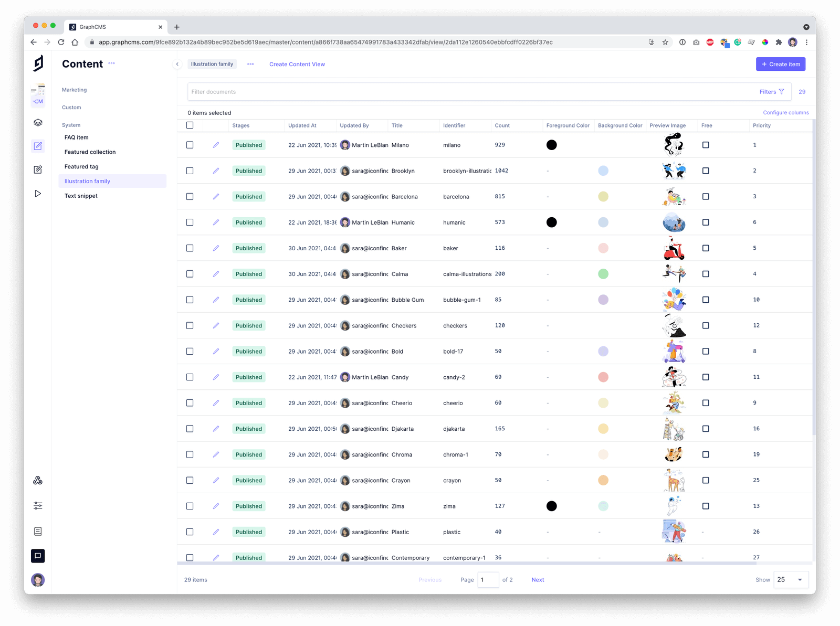Viewport: 840px width, 626px height.
Task: Open the Schema layers icon in sidebar
Action: [38, 123]
